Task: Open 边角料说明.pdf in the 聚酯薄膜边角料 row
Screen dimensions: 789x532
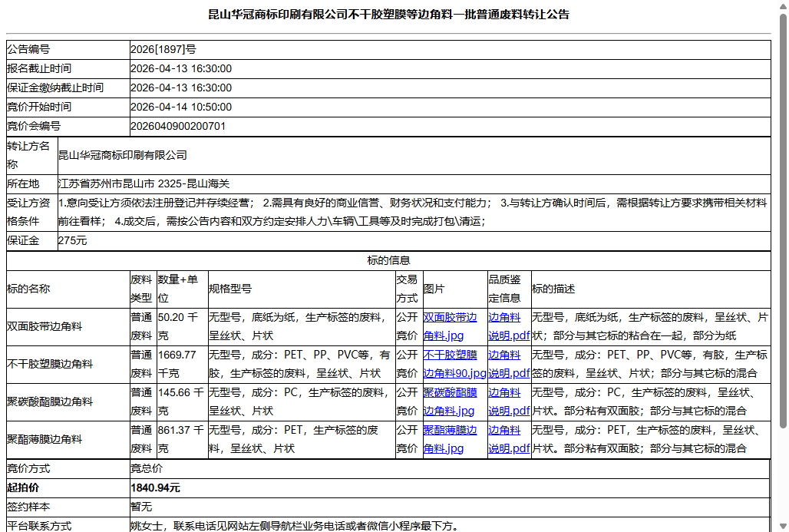Action: [509, 439]
